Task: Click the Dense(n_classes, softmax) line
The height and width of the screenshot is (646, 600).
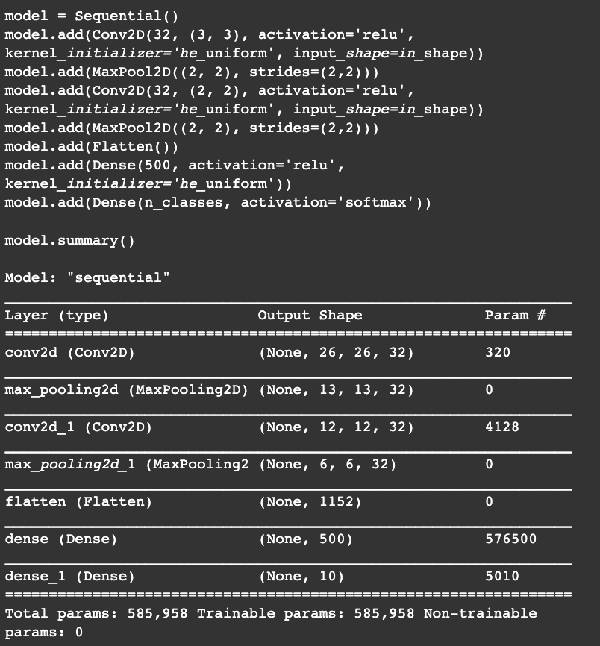Action: pos(218,203)
